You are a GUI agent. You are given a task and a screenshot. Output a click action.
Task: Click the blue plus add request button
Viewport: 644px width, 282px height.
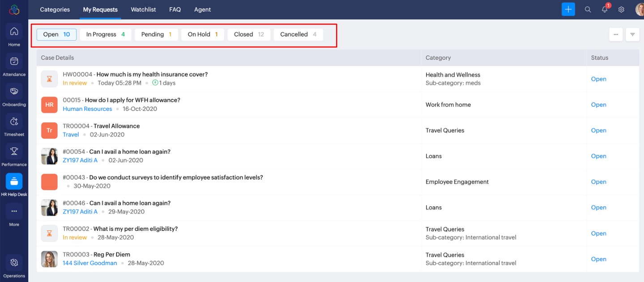pyautogui.click(x=568, y=9)
